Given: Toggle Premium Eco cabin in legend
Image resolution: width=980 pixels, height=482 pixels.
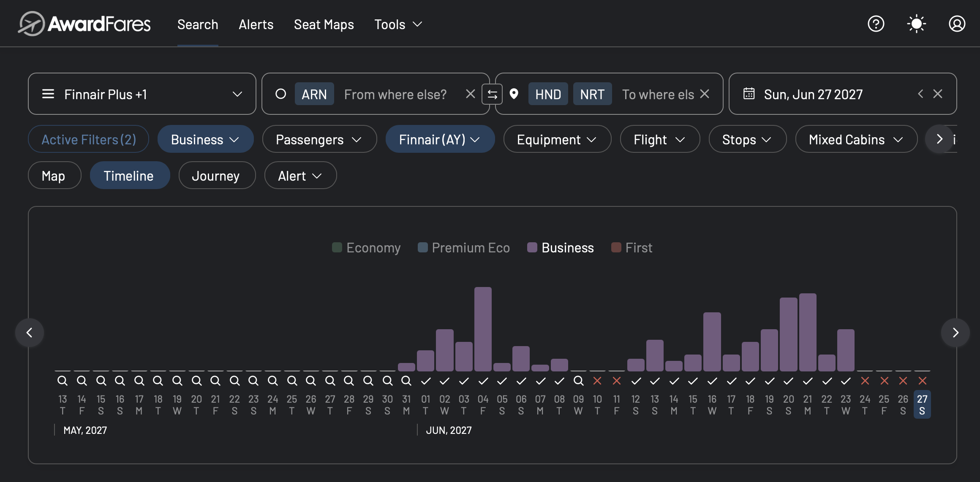Looking at the screenshot, I should tap(464, 248).
